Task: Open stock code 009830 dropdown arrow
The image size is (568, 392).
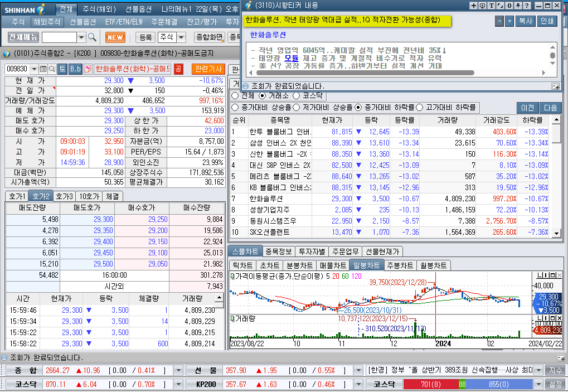Action: (x=34, y=69)
